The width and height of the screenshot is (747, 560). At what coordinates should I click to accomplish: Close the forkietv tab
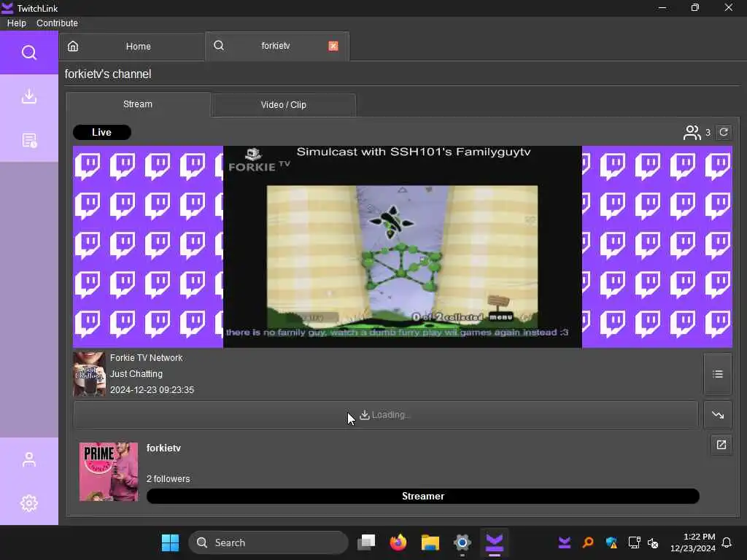pyautogui.click(x=333, y=46)
